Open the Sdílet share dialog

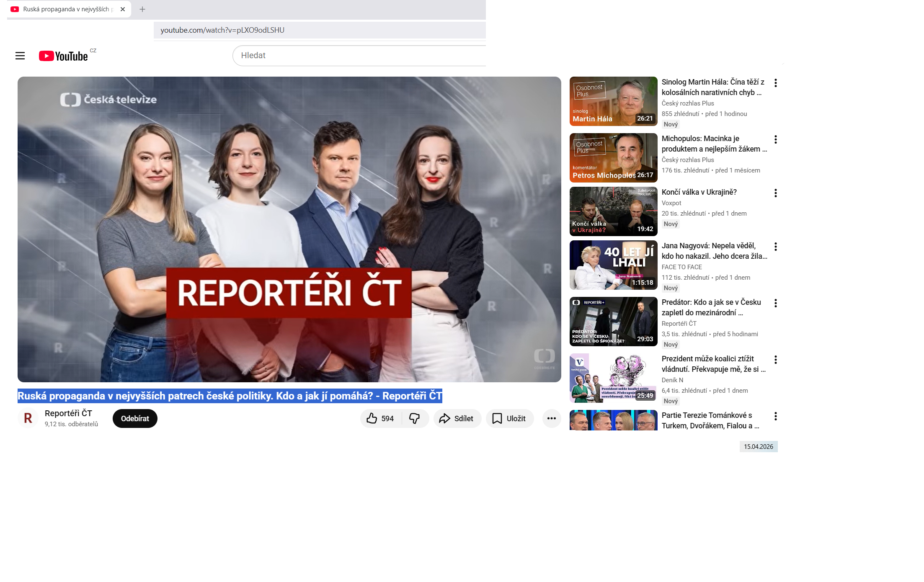[457, 418]
